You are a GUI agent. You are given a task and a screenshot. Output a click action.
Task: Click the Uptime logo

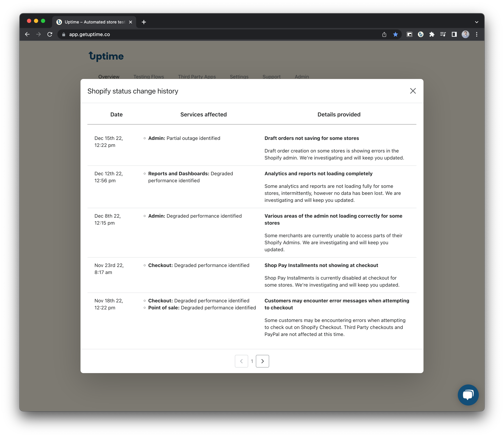[x=106, y=56]
